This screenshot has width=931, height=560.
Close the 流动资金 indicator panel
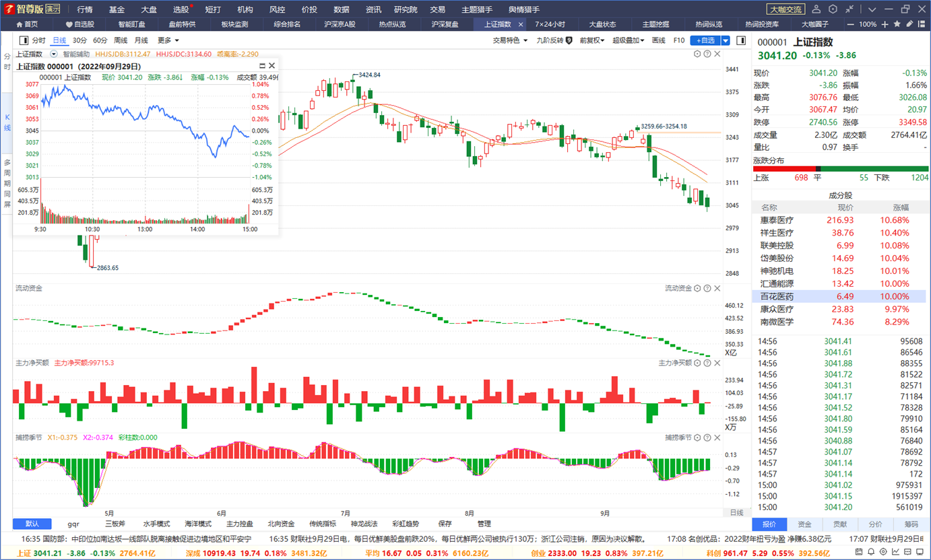click(716, 288)
